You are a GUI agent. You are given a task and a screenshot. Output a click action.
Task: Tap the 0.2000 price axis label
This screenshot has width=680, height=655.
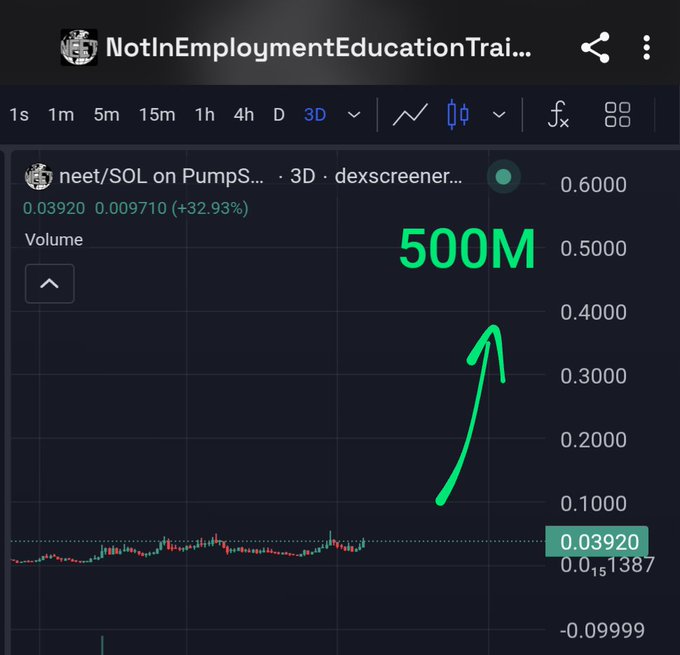click(593, 440)
